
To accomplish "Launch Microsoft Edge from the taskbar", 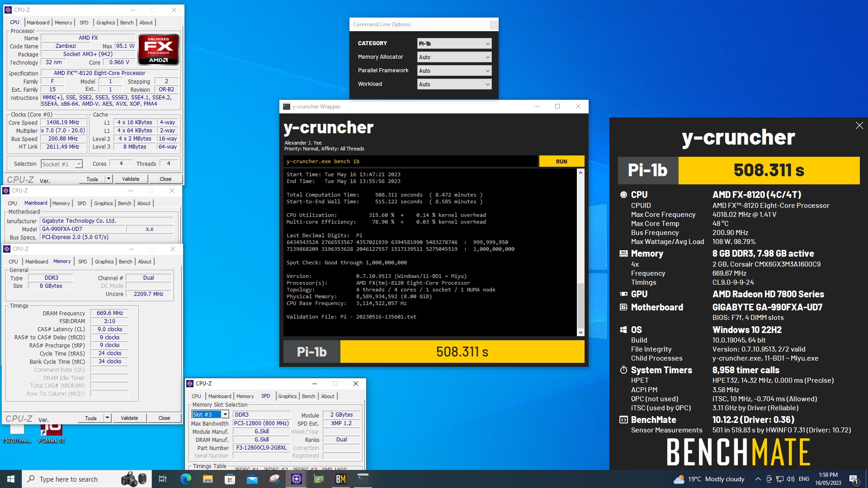I will click(185, 479).
